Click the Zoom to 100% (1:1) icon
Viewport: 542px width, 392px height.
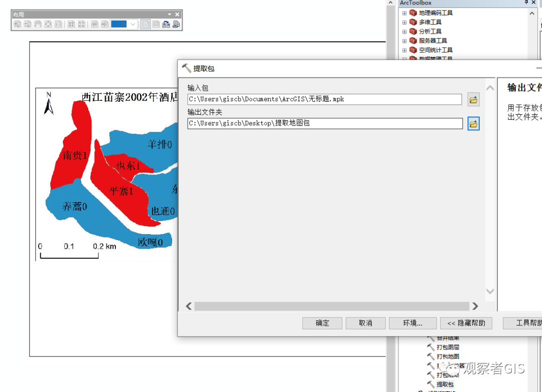pyautogui.click(x=58, y=24)
